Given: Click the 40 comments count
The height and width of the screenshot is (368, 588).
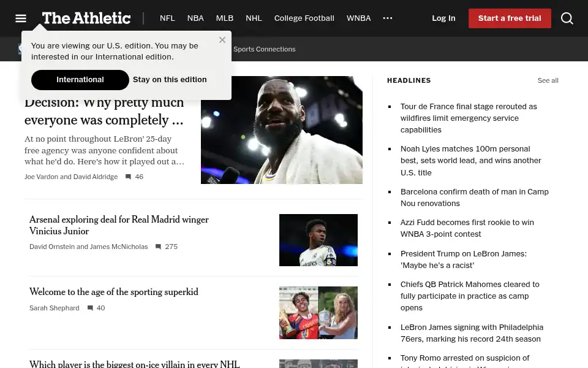Looking at the screenshot, I should [101, 308].
